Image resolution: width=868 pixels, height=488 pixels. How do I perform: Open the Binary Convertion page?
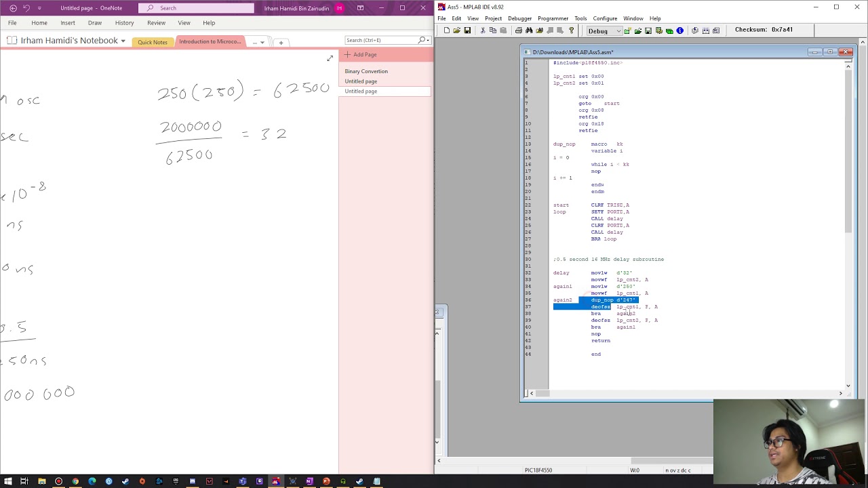[x=366, y=71]
